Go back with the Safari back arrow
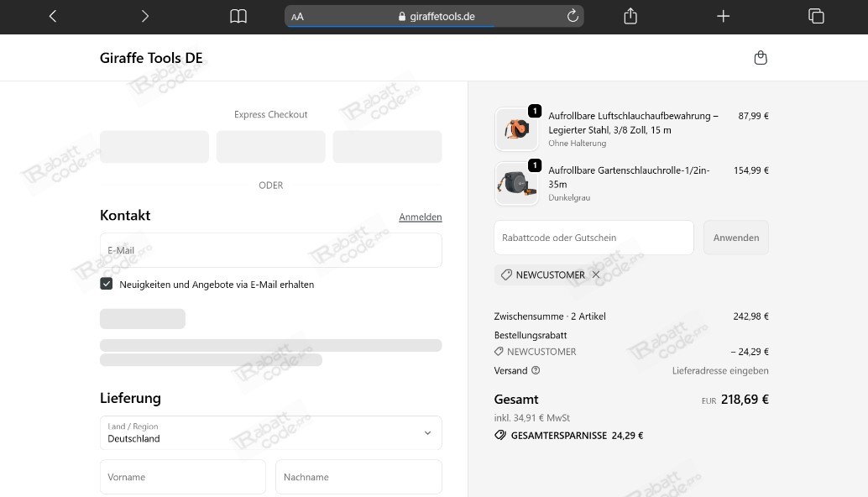Image resolution: width=868 pixels, height=497 pixels. click(53, 17)
